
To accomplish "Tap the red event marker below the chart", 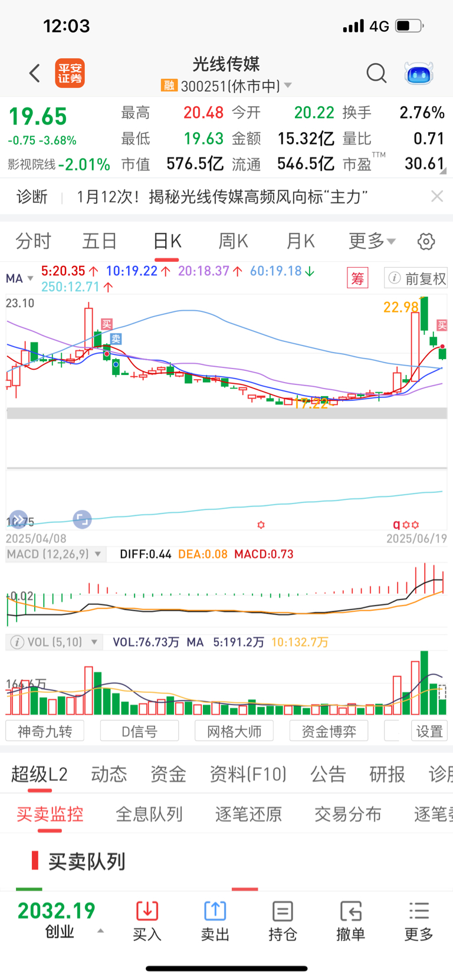I will tap(261, 524).
